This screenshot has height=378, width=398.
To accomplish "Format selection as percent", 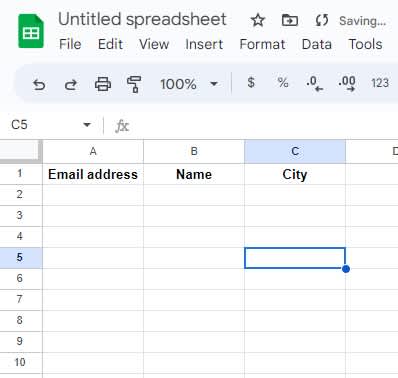I will click(283, 82).
